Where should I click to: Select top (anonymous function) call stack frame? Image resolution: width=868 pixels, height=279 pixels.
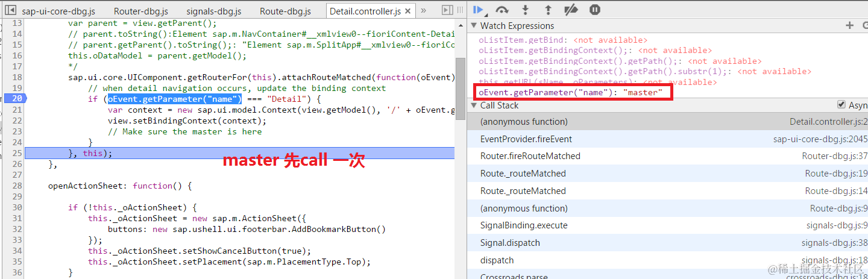click(x=667, y=122)
